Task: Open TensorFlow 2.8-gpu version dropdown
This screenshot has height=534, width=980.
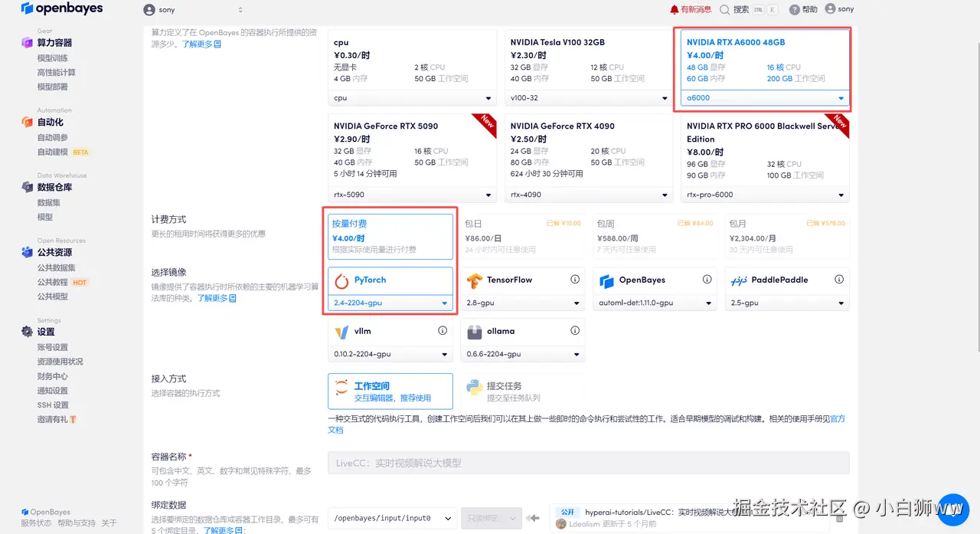Action: [523, 303]
